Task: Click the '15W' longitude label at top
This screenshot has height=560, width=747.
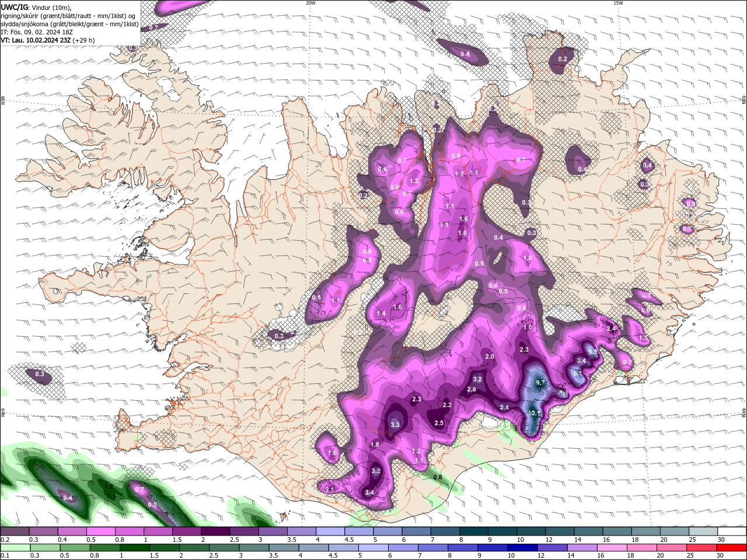Action: tap(618, 3)
